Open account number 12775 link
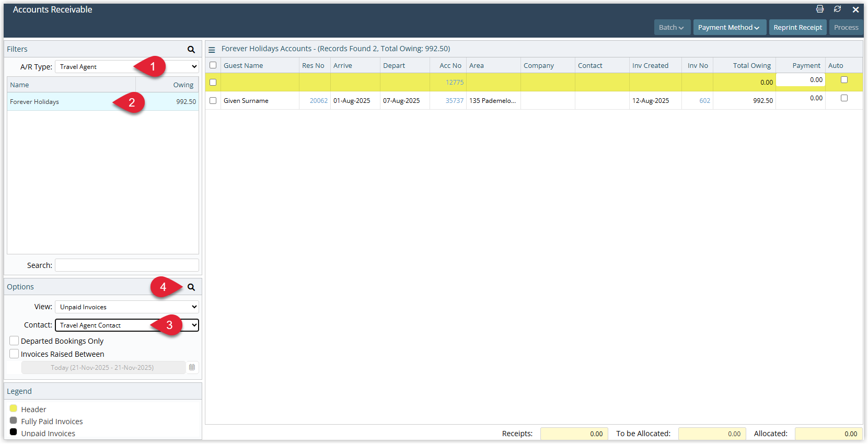This screenshot has height=444, width=868. point(455,83)
